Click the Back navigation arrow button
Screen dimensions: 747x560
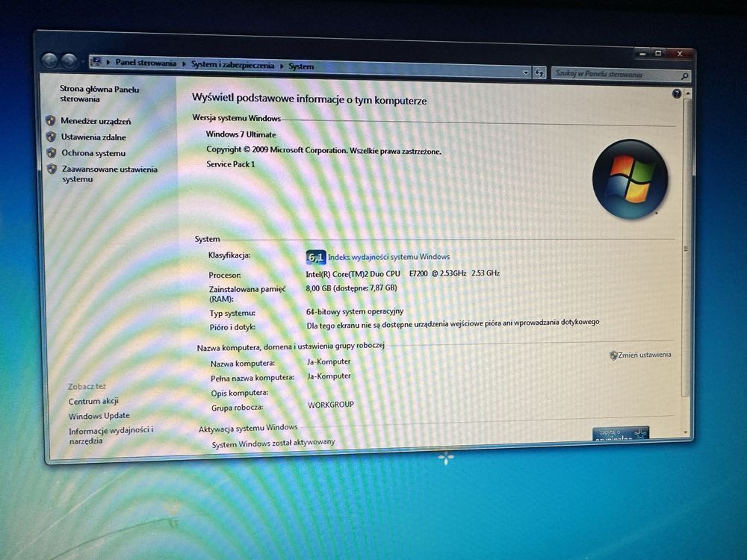pos(49,60)
